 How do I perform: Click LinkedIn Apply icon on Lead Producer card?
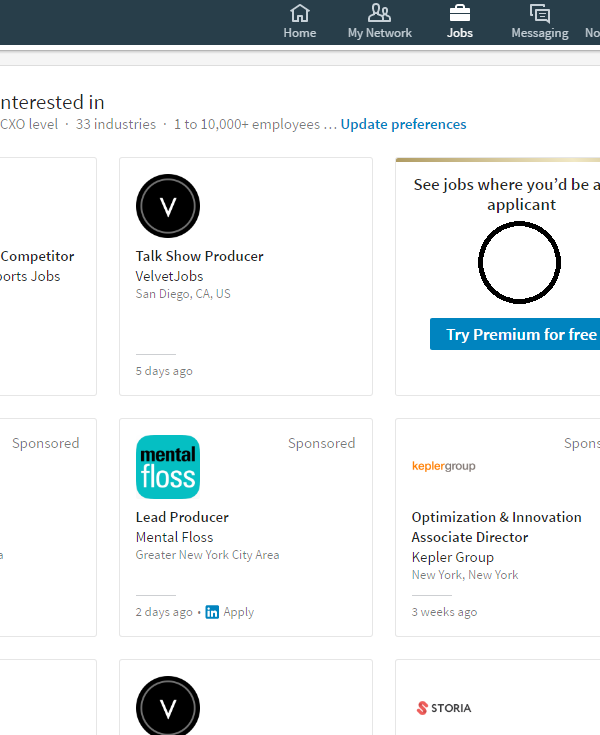click(x=212, y=612)
